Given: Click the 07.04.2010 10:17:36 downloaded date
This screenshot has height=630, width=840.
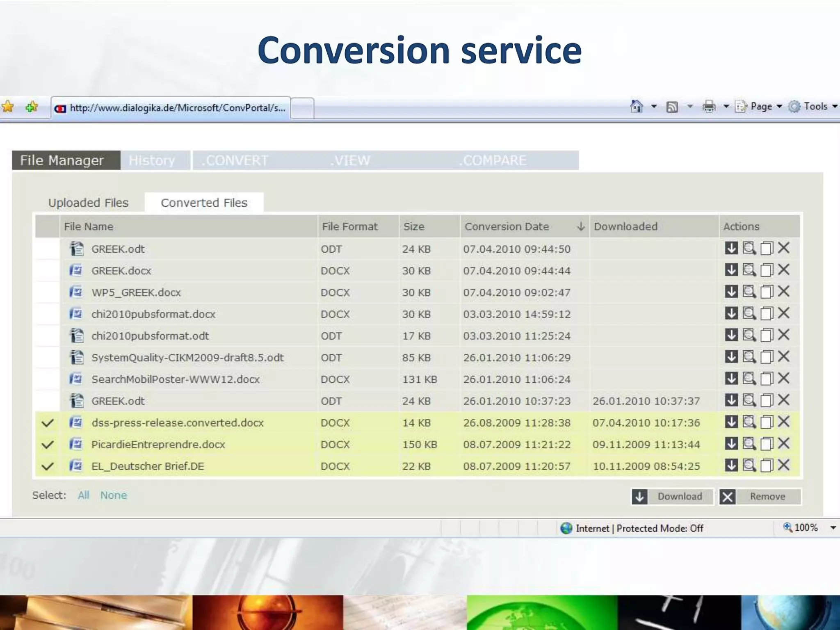Looking at the screenshot, I should (x=646, y=422).
